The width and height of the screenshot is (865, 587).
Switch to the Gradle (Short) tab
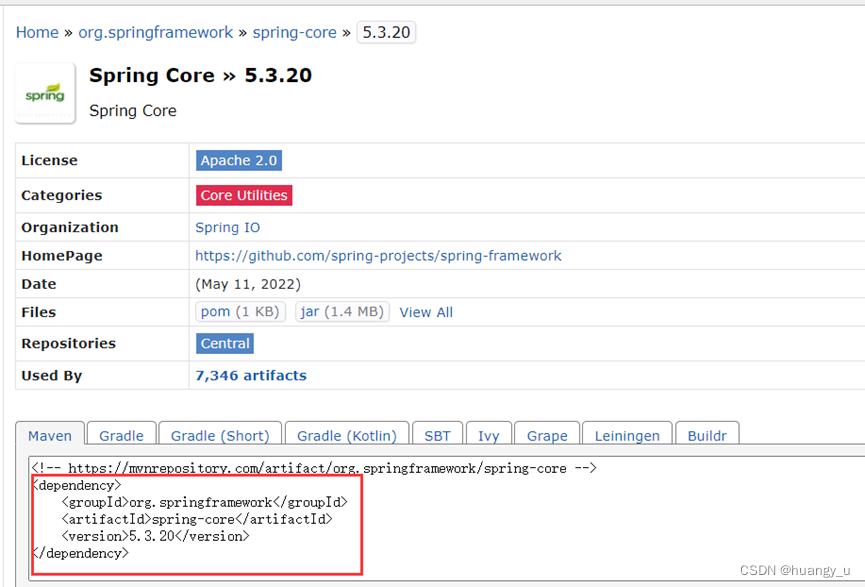(220, 435)
